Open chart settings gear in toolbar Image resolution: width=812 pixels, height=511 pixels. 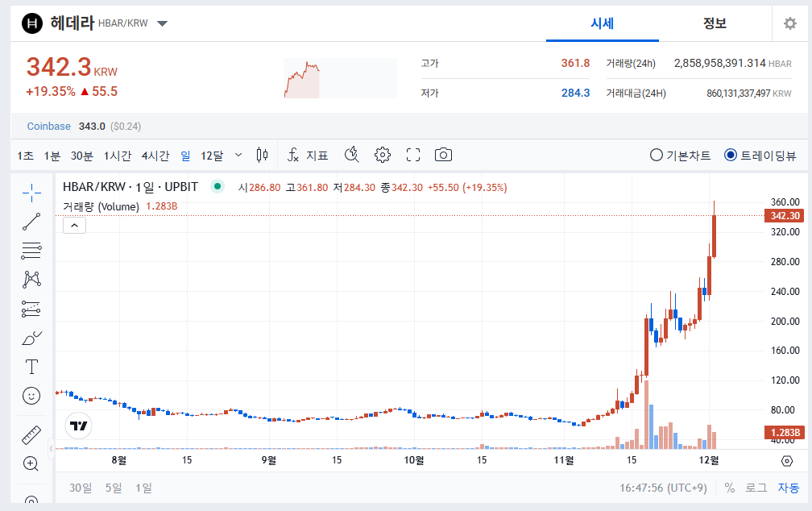click(383, 155)
